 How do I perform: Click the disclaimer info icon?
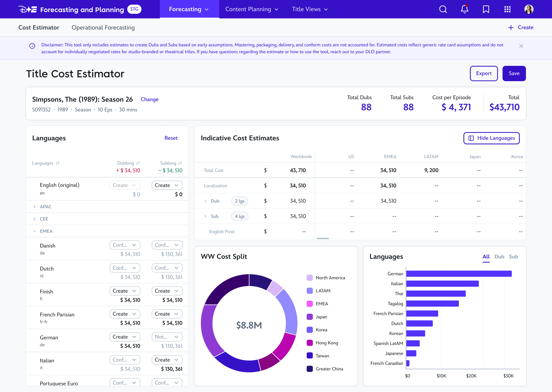(x=32, y=46)
